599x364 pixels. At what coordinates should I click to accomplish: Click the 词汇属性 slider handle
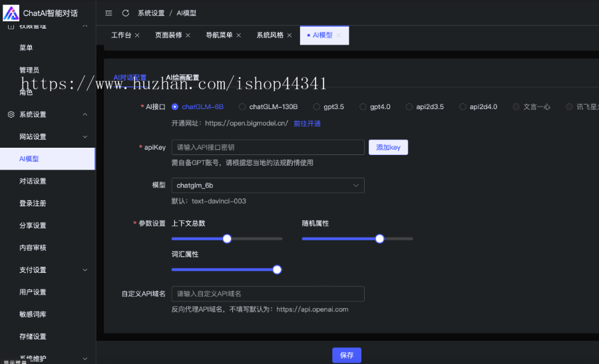click(277, 270)
